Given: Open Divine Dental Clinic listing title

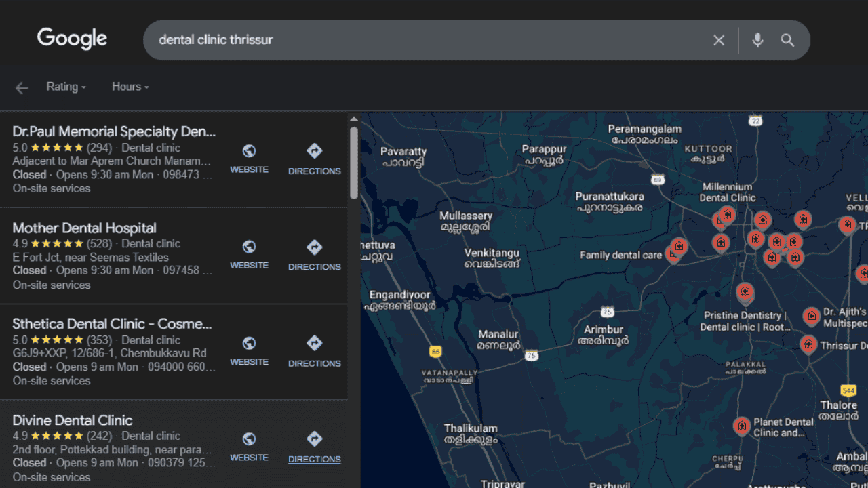Looking at the screenshot, I should (73, 420).
